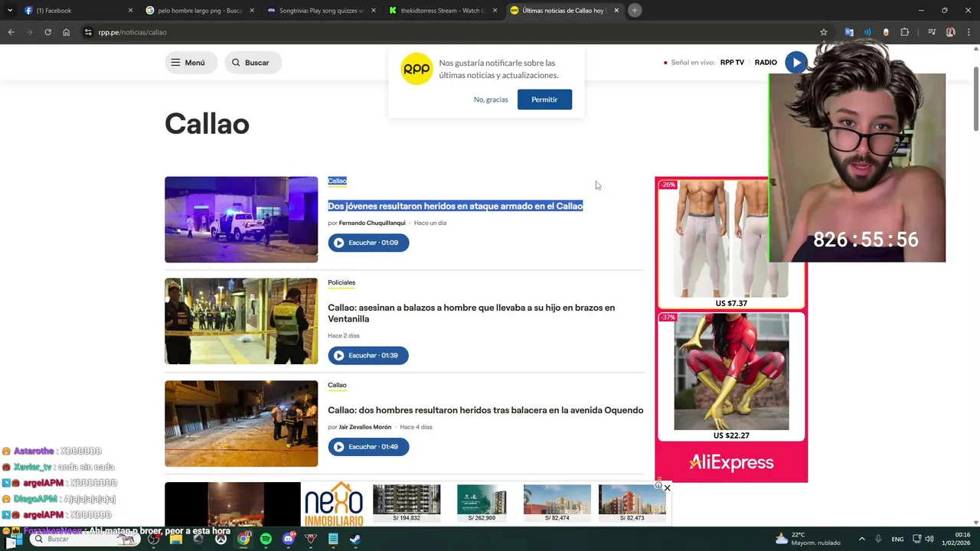Click the site information icon in address bar
This screenshot has height=551, width=980.
coord(88,32)
